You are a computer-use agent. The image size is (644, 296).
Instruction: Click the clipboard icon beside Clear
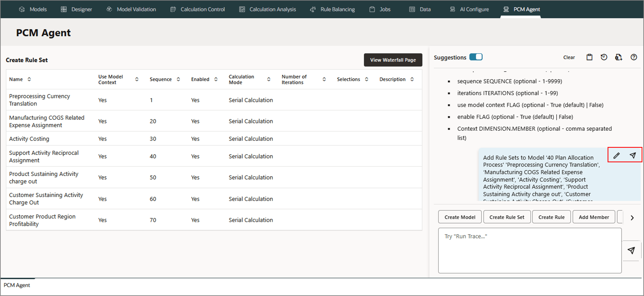coord(589,57)
